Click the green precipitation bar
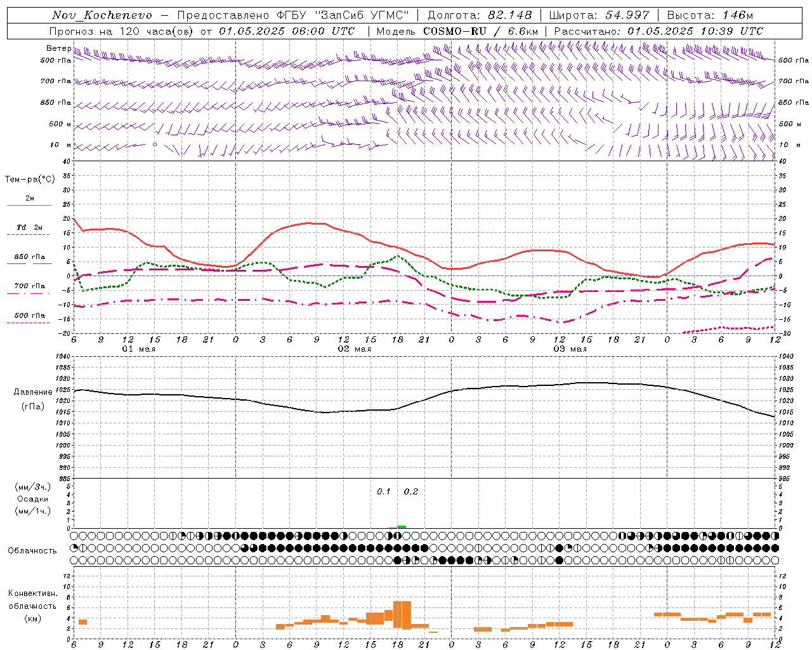The width and height of the screenshot is (812, 650). click(x=402, y=526)
